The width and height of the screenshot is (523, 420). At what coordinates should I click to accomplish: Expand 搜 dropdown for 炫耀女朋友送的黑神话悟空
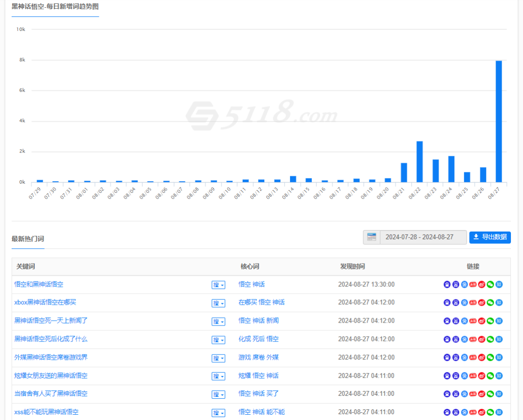pos(218,376)
